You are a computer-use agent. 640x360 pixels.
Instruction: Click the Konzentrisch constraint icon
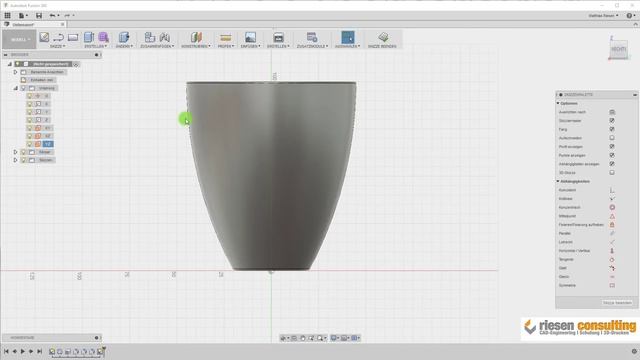[612, 207]
